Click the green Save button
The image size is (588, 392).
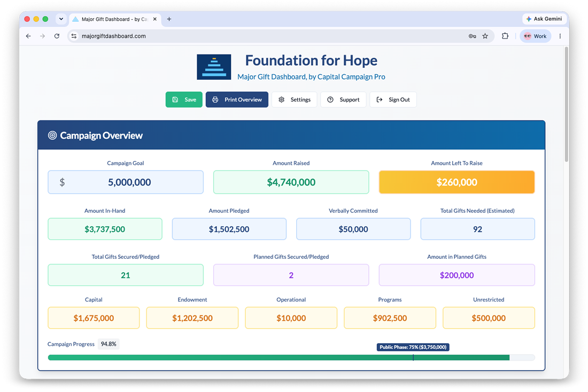pos(184,99)
